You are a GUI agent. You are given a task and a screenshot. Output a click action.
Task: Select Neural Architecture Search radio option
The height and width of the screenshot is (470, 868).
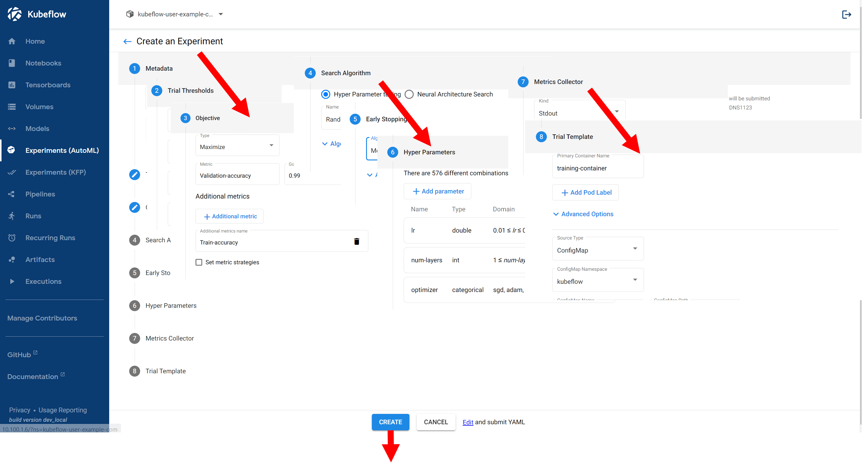pyautogui.click(x=409, y=94)
